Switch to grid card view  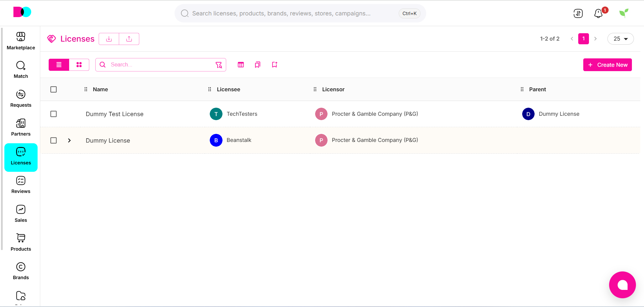(x=79, y=65)
